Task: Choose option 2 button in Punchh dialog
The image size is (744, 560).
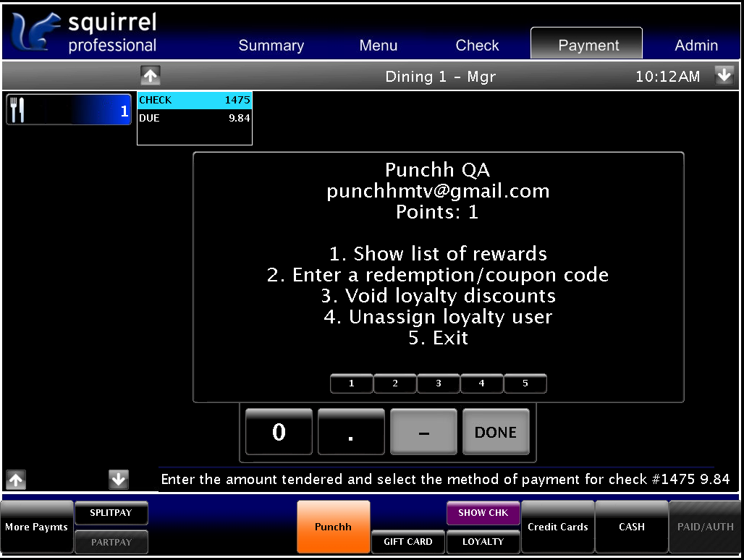Action: point(395,383)
